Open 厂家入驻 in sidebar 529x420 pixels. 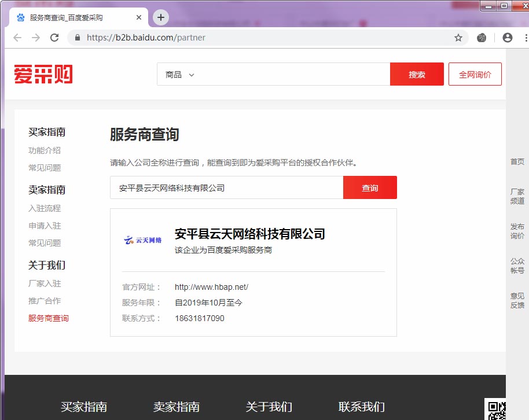tap(45, 283)
